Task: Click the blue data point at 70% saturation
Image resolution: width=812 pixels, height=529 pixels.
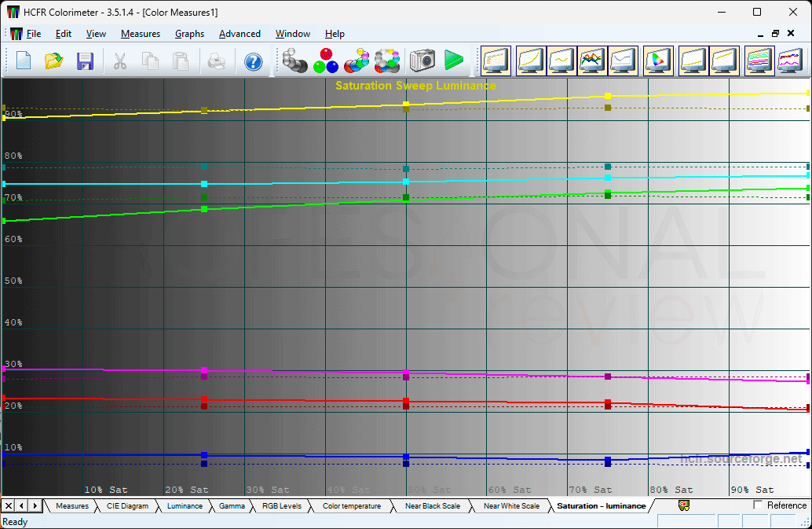Action: [x=608, y=460]
